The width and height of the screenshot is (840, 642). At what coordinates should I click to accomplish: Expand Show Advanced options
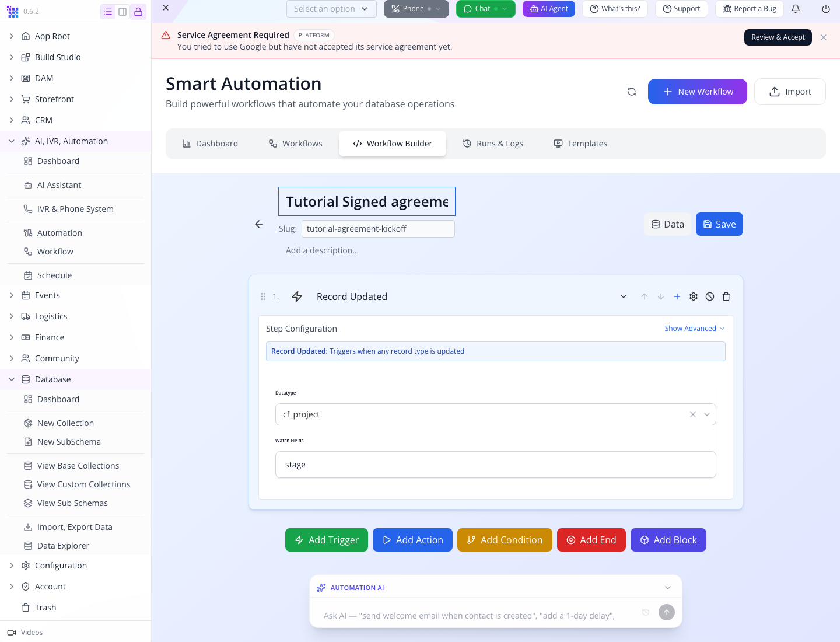click(695, 329)
